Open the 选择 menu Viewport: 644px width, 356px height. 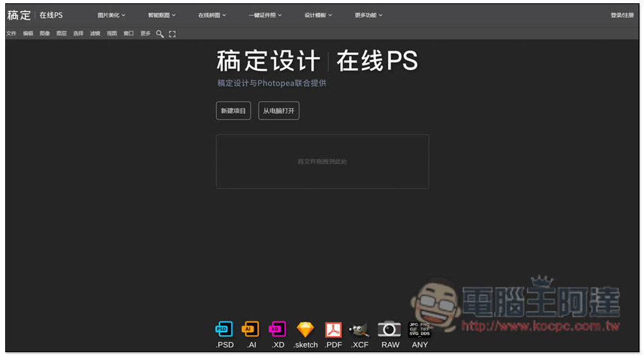(79, 33)
